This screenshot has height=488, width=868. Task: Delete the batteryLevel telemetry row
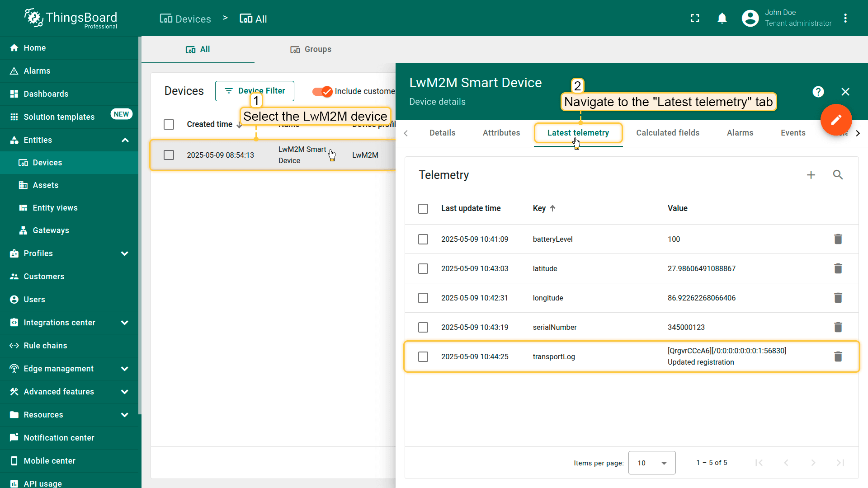(838, 239)
